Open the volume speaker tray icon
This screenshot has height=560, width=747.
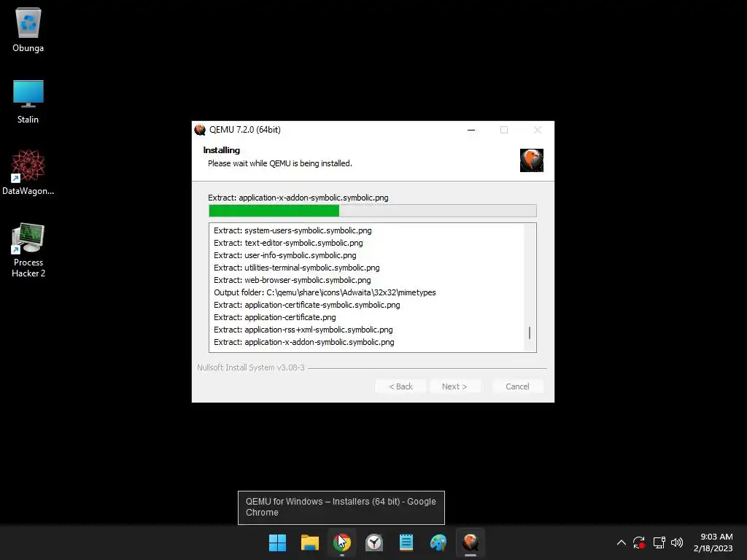click(677, 542)
